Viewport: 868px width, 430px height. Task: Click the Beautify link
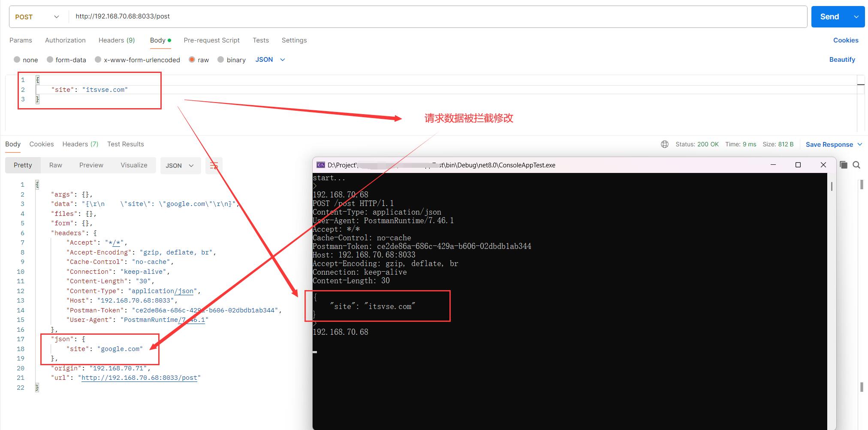click(842, 60)
